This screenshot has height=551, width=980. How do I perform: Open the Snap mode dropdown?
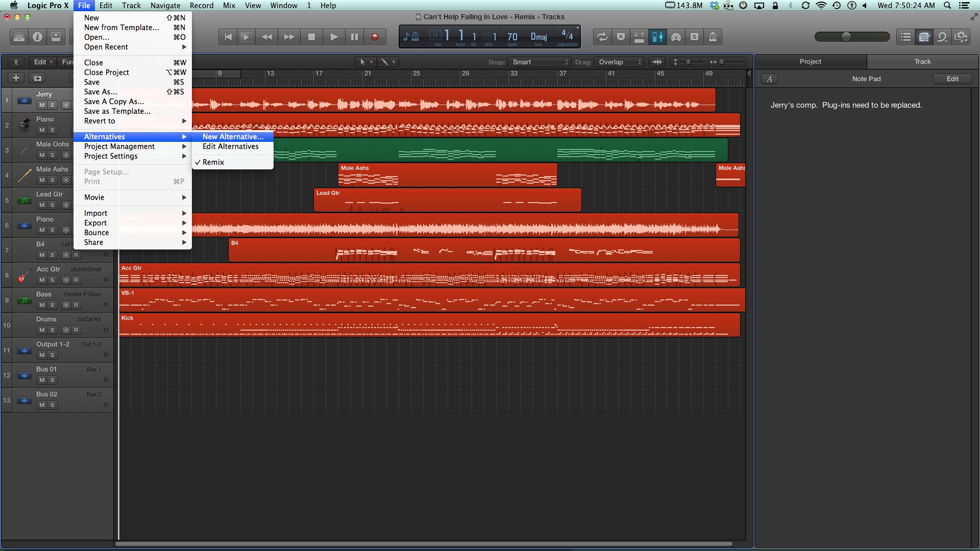[x=539, y=62]
